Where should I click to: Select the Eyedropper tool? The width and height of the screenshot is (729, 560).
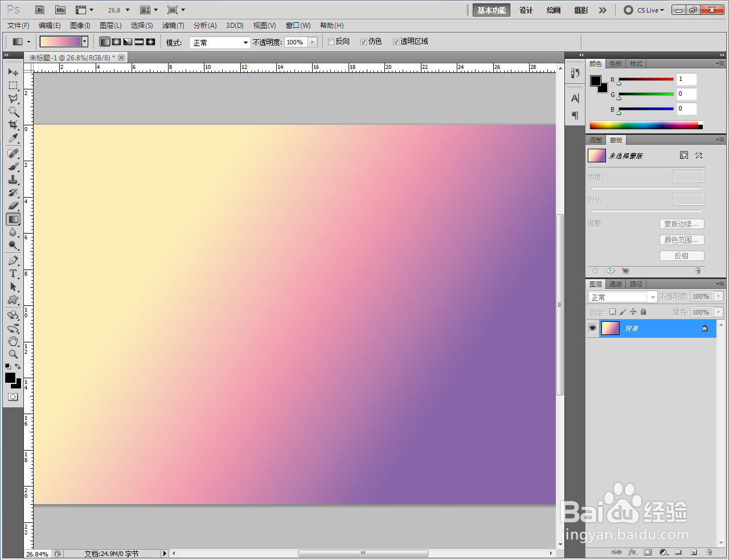[13, 138]
